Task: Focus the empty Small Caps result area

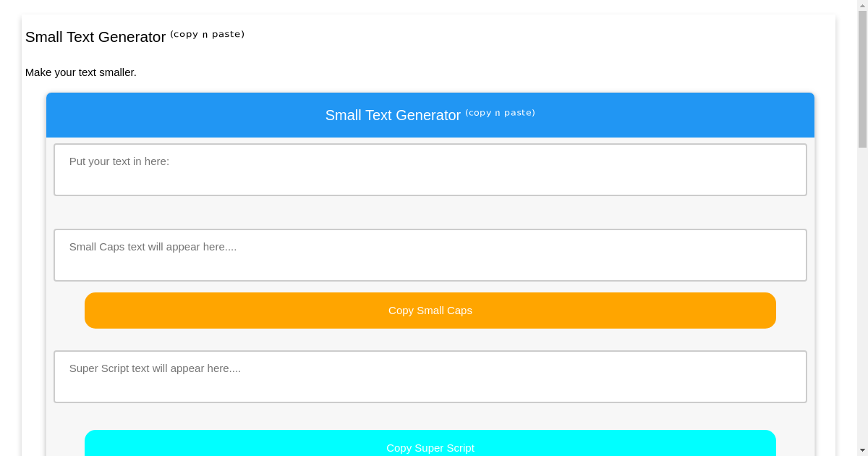Action: click(430, 255)
